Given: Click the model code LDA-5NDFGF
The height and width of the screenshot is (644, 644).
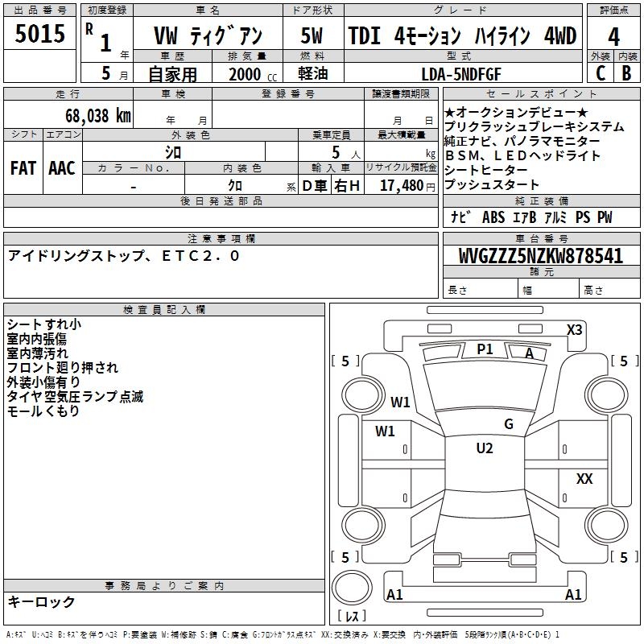Looking at the screenshot, I should pyautogui.click(x=461, y=74).
